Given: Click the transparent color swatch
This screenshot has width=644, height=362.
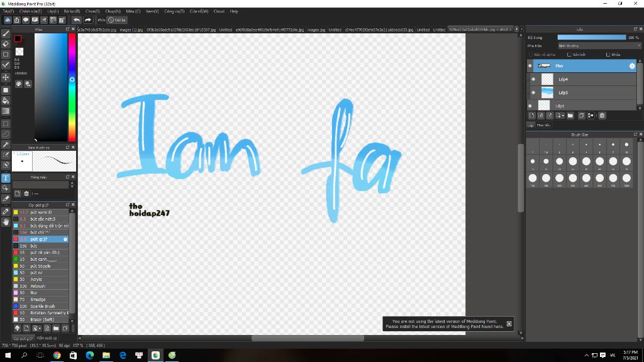Looking at the screenshot, I should [x=19, y=52].
